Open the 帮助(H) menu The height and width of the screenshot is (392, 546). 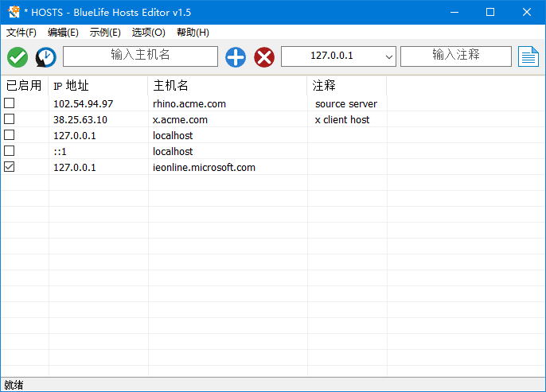pos(193,33)
